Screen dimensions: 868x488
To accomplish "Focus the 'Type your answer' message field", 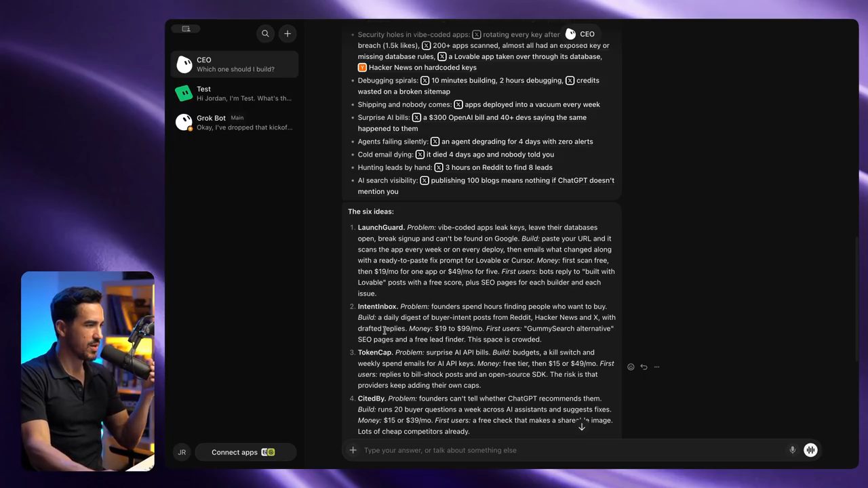I will (571, 450).
